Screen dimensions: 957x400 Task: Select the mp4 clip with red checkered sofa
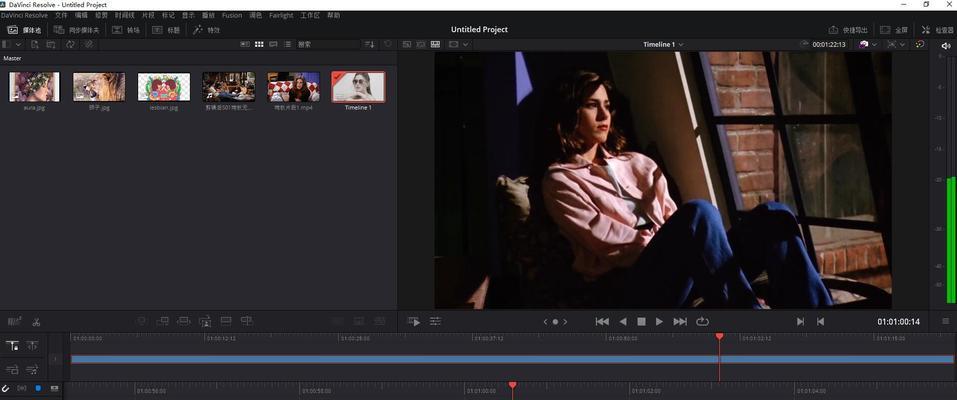(294, 87)
